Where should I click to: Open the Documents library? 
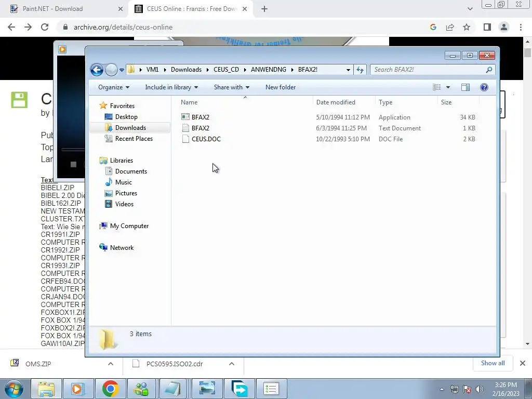click(x=131, y=171)
